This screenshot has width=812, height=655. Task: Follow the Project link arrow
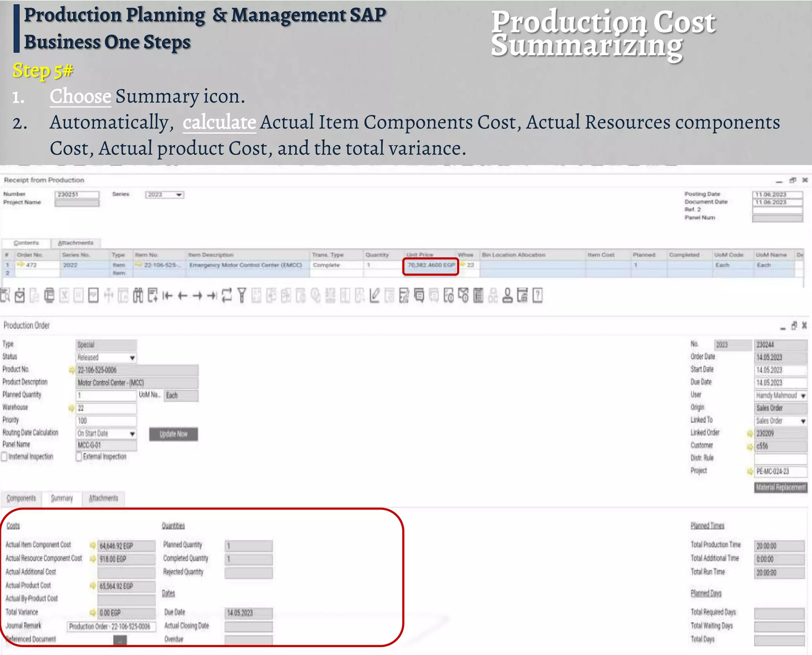[750, 471]
